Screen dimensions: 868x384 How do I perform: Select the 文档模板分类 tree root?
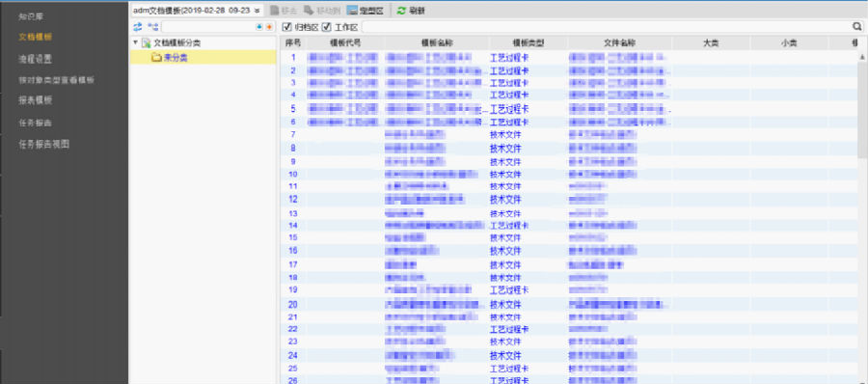177,42
